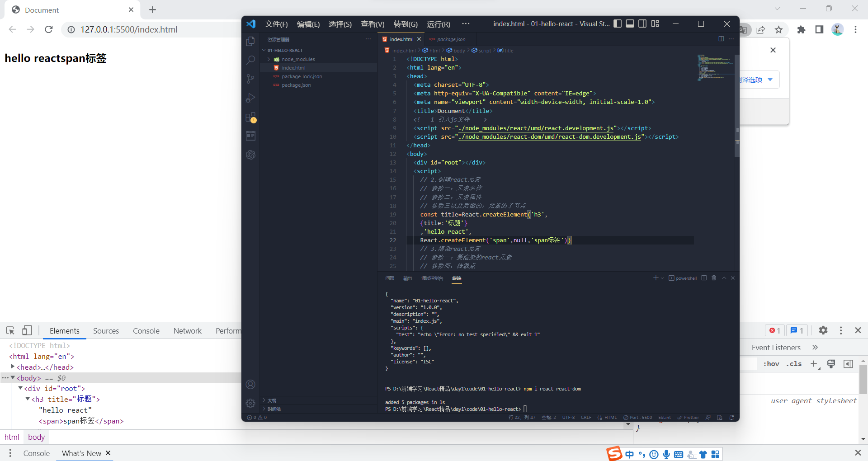Open the Search view in VS Code
This screenshot has height=461, width=868.
250,60
